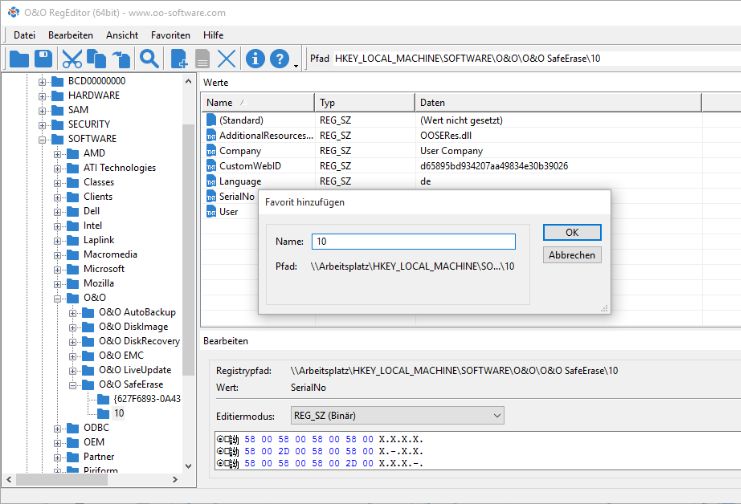Select the Partner tree item
Screen dimensions: 741x504
tap(99, 457)
